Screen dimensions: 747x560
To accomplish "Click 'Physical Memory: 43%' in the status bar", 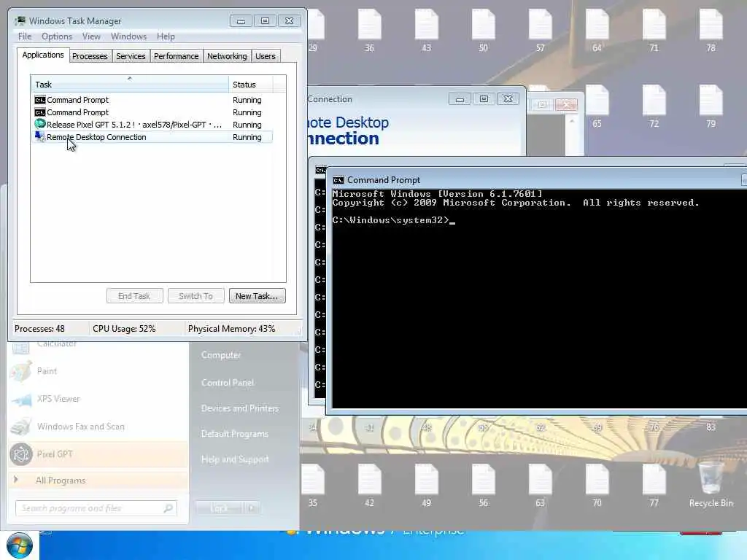I will pos(231,329).
